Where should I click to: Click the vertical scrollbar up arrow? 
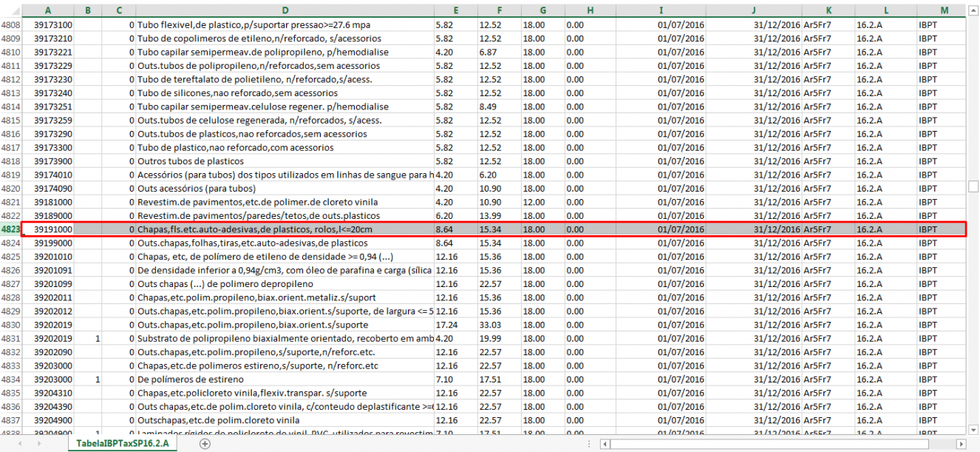973,10
